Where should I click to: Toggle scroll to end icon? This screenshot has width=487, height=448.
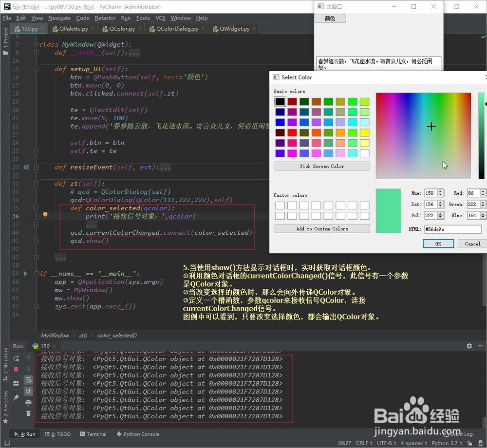(28, 391)
